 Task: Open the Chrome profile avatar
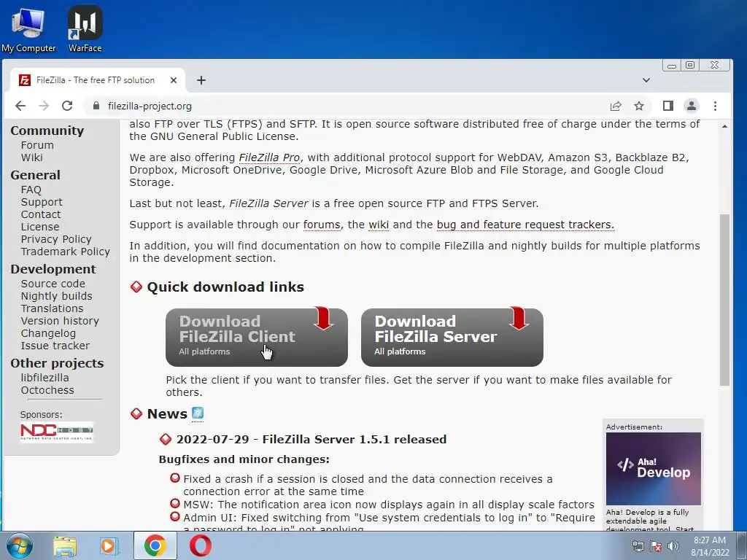692,106
